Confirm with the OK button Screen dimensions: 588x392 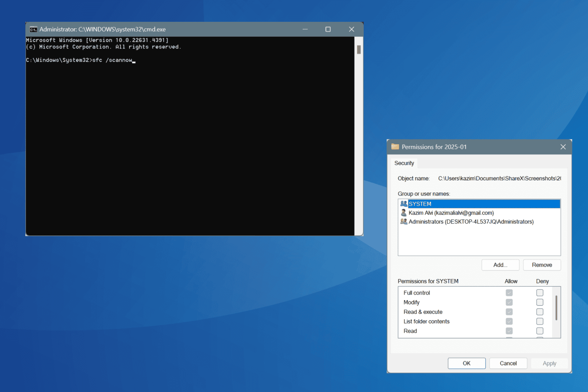coord(467,363)
